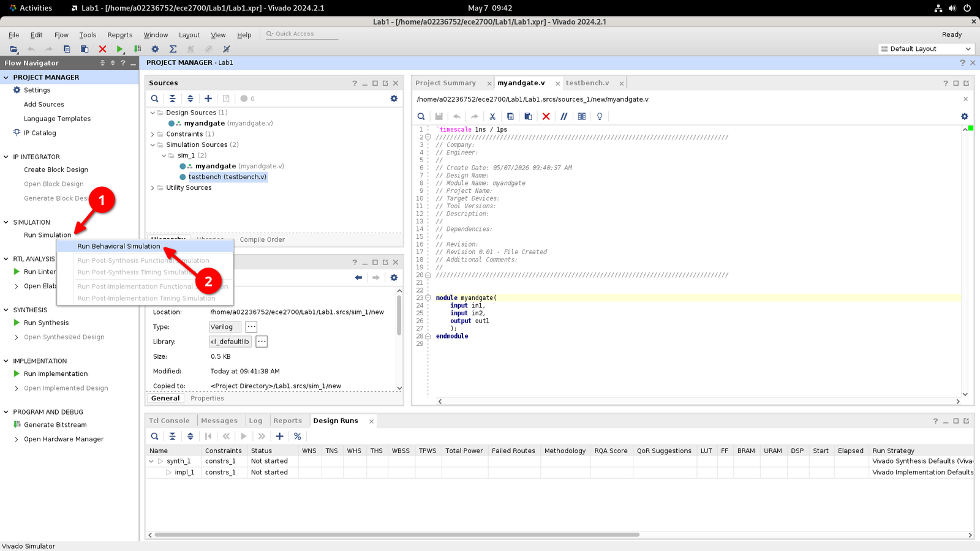Click the Design Runs horizontal scrollbar
Viewport: 980px width, 551px height.
point(397,535)
